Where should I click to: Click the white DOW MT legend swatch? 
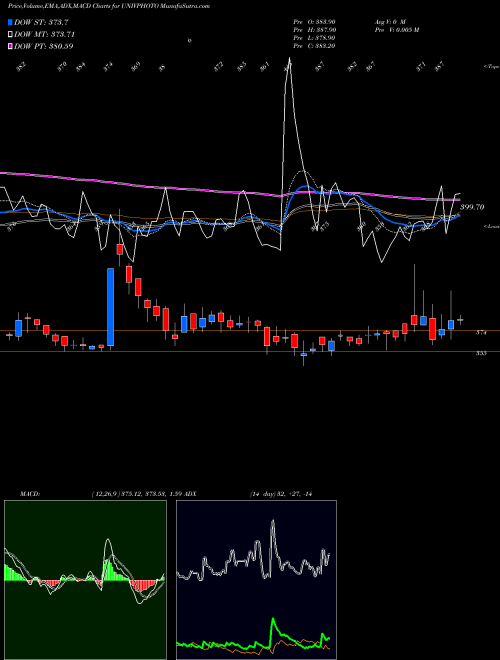(10, 34)
